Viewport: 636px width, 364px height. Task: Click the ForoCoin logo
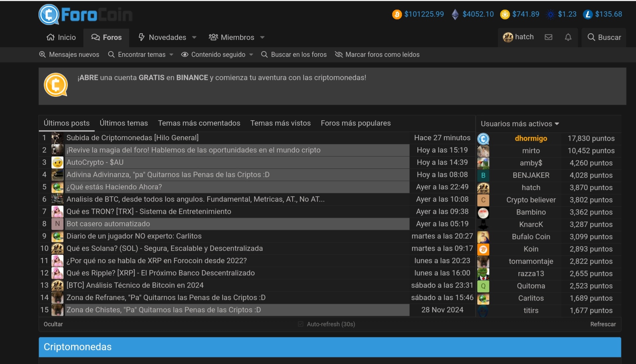click(x=85, y=15)
